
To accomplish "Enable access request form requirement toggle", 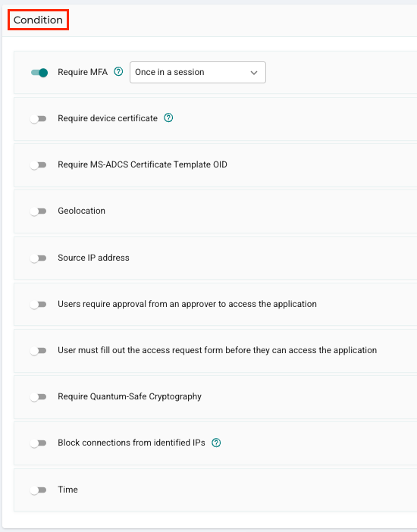I will pos(38,350).
